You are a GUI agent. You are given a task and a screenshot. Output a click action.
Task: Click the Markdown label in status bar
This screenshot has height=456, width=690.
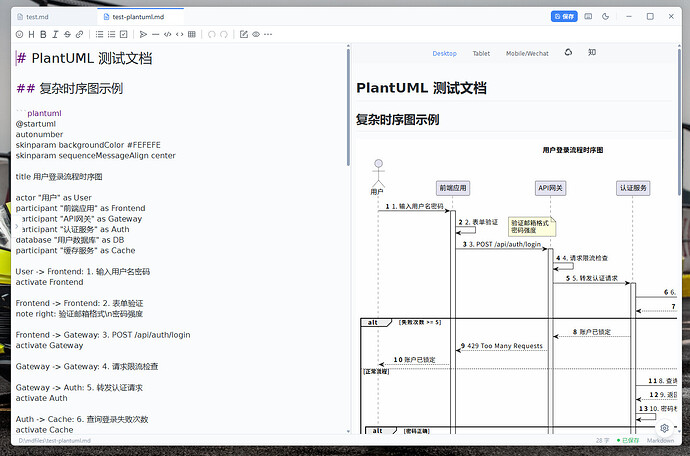[x=660, y=440]
